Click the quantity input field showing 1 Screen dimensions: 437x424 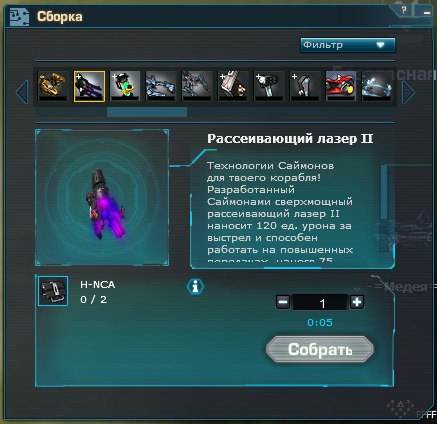(x=320, y=303)
